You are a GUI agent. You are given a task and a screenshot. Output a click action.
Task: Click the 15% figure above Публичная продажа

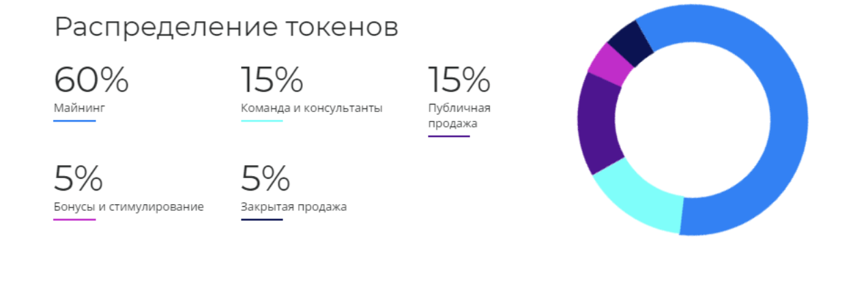(x=459, y=80)
